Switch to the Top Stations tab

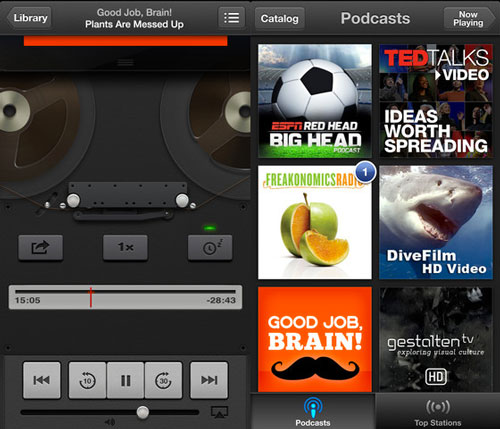tap(438, 411)
